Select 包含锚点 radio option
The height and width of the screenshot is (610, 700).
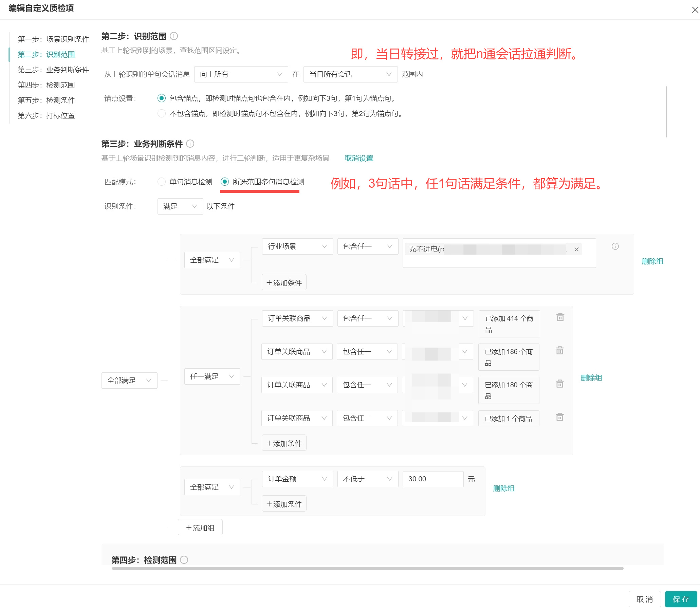click(x=161, y=98)
